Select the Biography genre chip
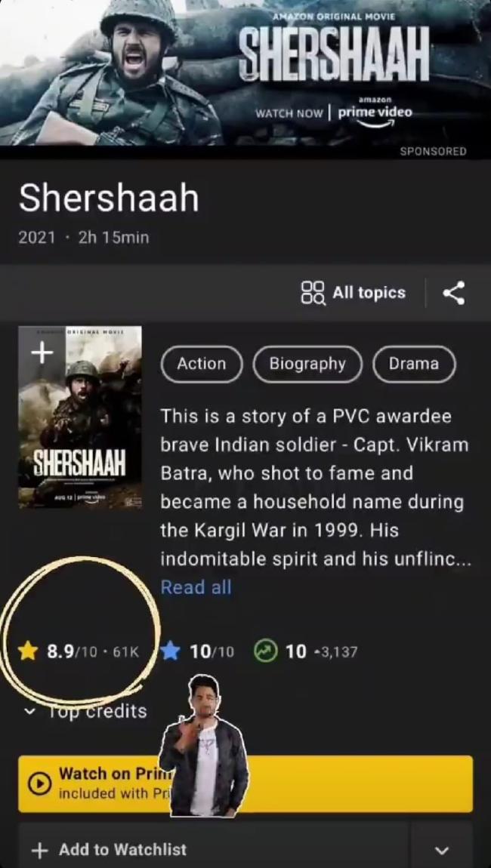Image resolution: width=491 pixels, height=868 pixels. 307,364
